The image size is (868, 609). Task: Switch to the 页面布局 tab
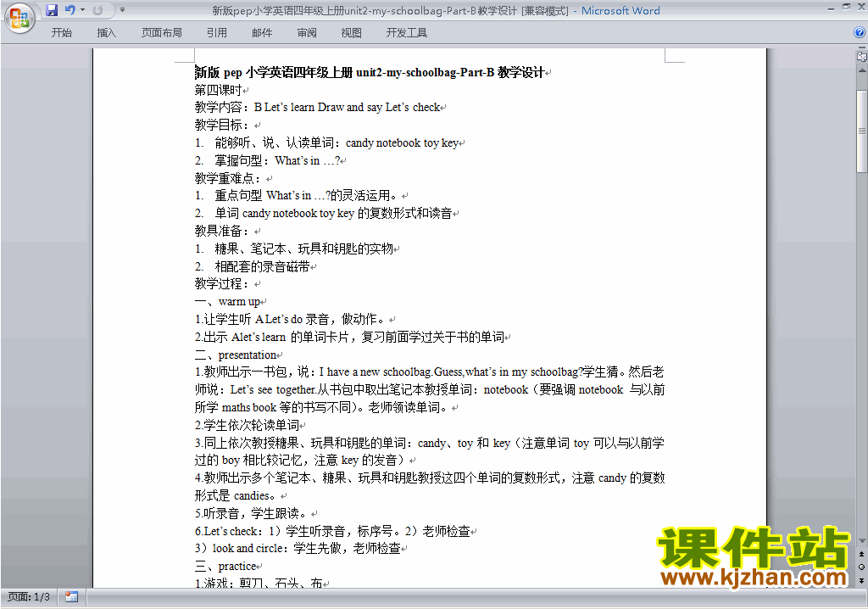[162, 33]
